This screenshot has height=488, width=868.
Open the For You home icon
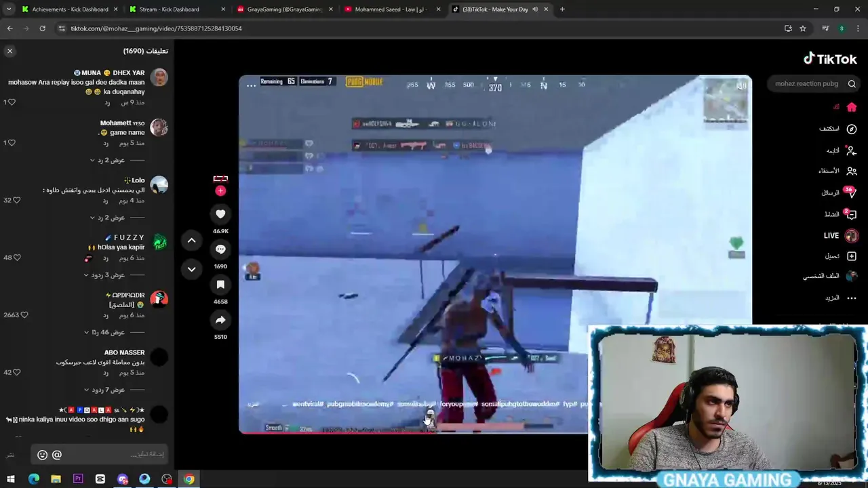click(x=852, y=107)
